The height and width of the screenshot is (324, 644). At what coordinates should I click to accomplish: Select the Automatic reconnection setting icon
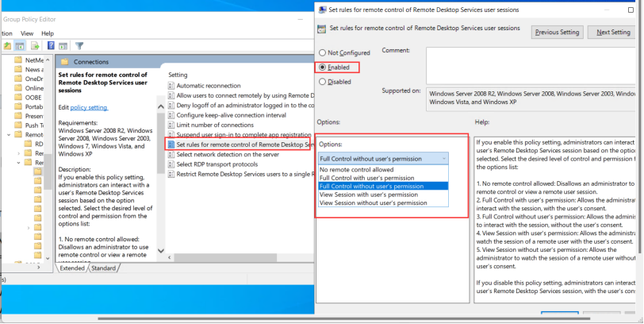pos(171,86)
